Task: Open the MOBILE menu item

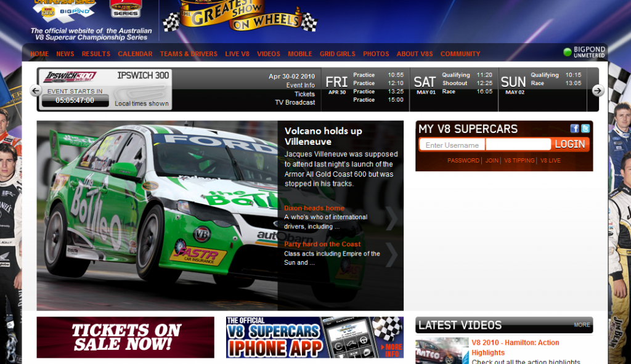Action: [300, 54]
